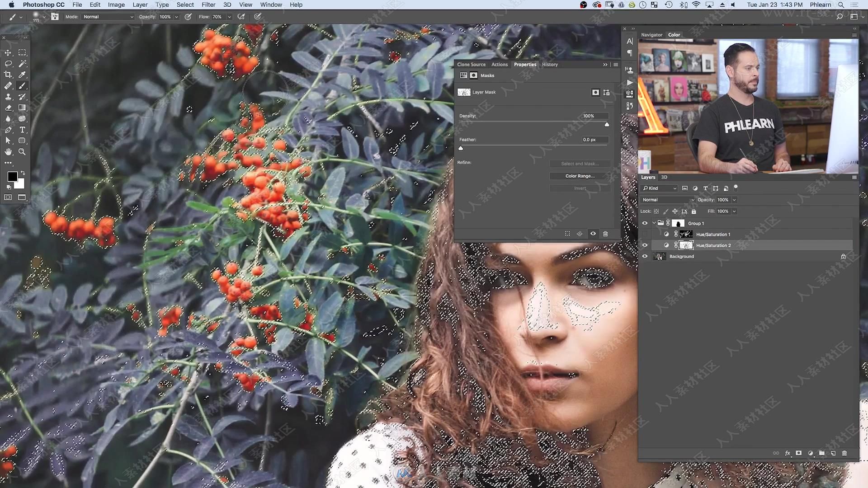Click the Color Range button in Properties
The height and width of the screenshot is (488, 868).
(578, 175)
